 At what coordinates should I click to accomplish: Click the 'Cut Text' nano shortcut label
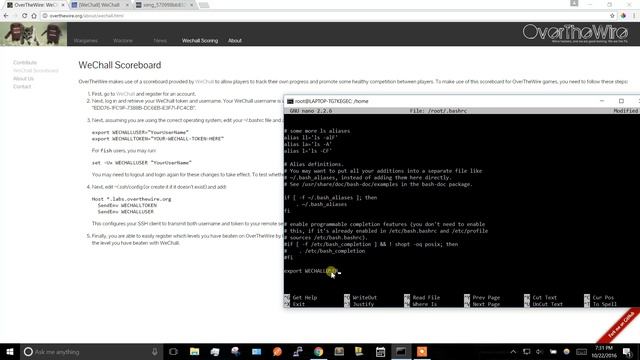pos(544,298)
